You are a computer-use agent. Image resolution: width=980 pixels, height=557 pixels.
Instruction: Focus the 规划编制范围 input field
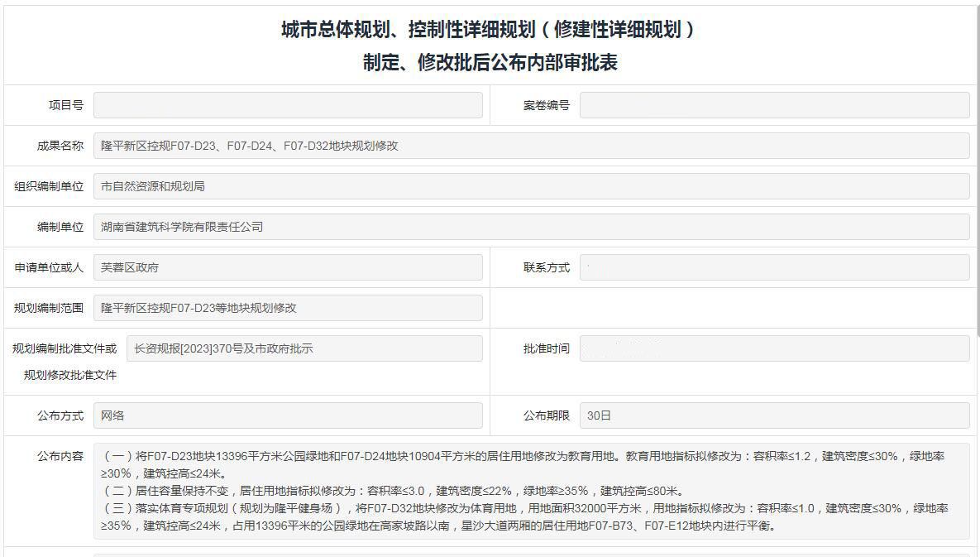[x=287, y=308]
